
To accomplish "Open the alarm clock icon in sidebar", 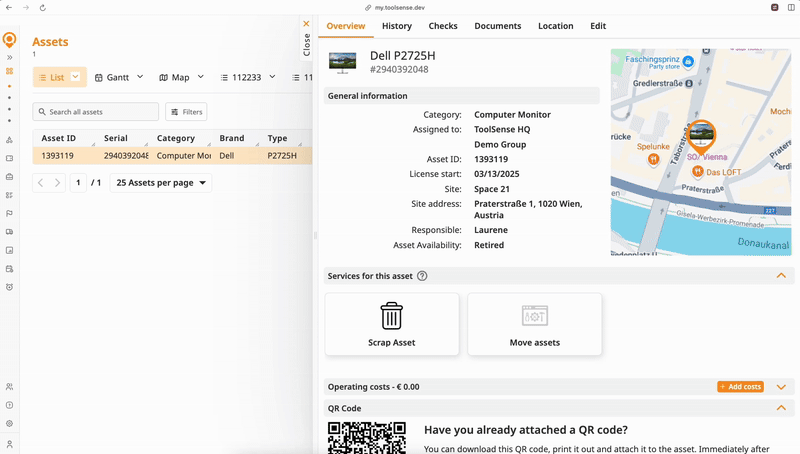I will (x=9, y=287).
